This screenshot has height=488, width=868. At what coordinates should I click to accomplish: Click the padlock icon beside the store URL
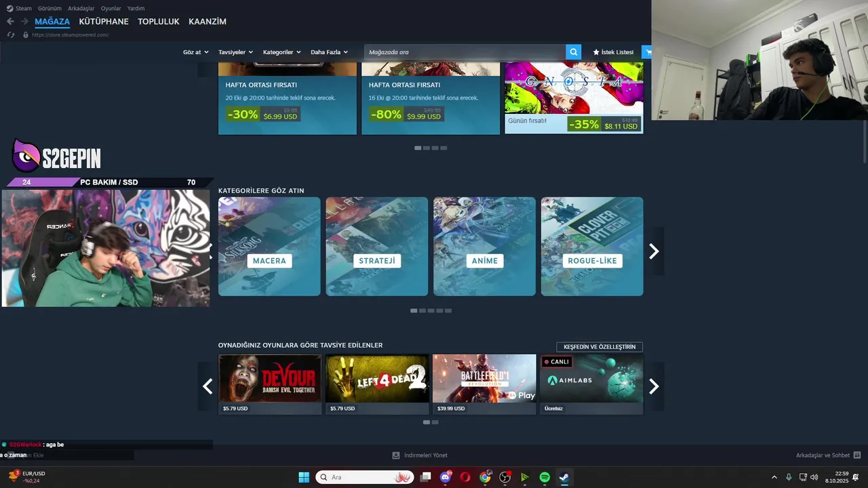coord(26,35)
